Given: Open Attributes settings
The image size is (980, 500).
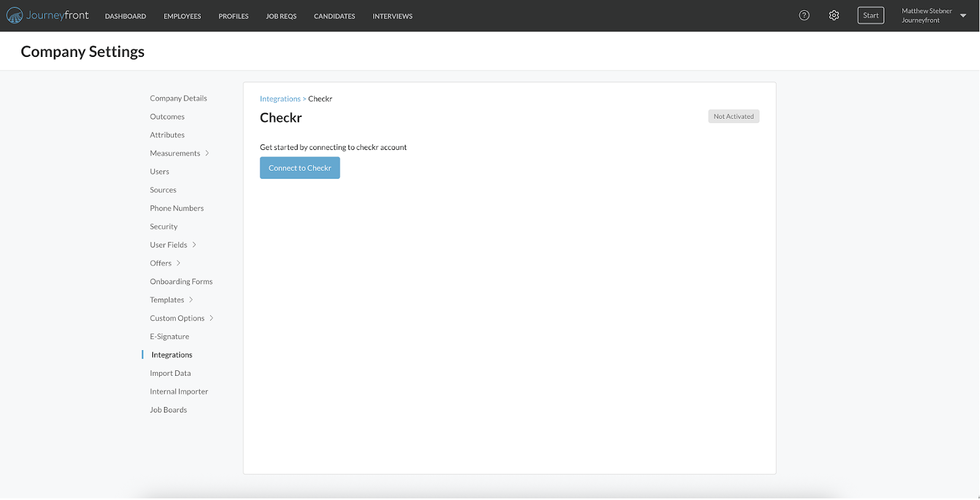Looking at the screenshot, I should (x=167, y=135).
